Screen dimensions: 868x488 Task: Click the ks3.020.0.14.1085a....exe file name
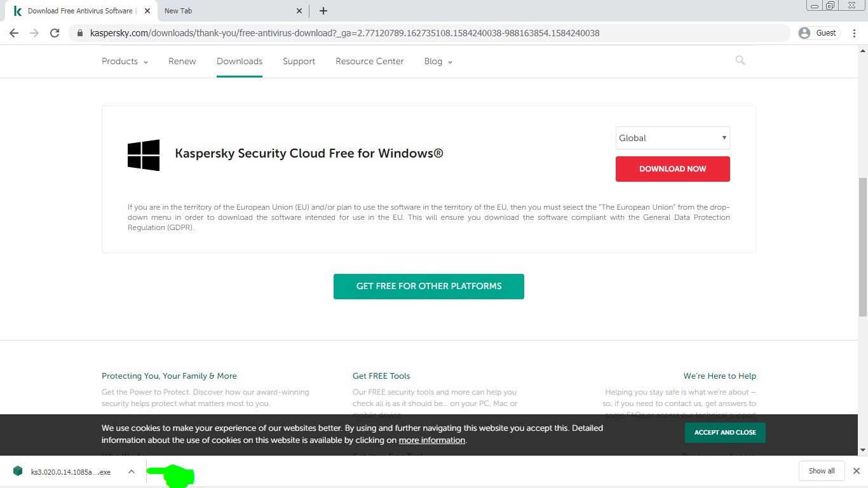[x=71, y=472]
